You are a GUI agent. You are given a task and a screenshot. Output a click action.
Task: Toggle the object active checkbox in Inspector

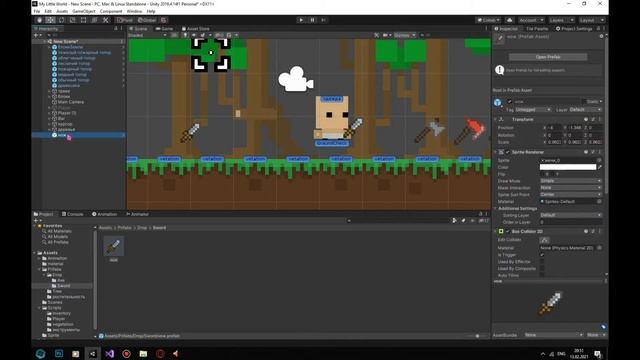pos(509,101)
